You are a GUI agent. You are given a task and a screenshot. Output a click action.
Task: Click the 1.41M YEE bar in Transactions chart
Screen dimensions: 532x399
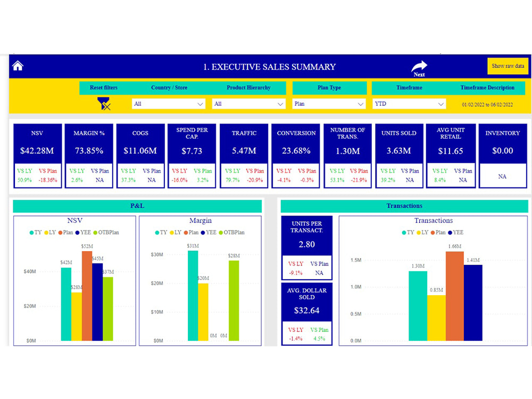[x=473, y=303]
